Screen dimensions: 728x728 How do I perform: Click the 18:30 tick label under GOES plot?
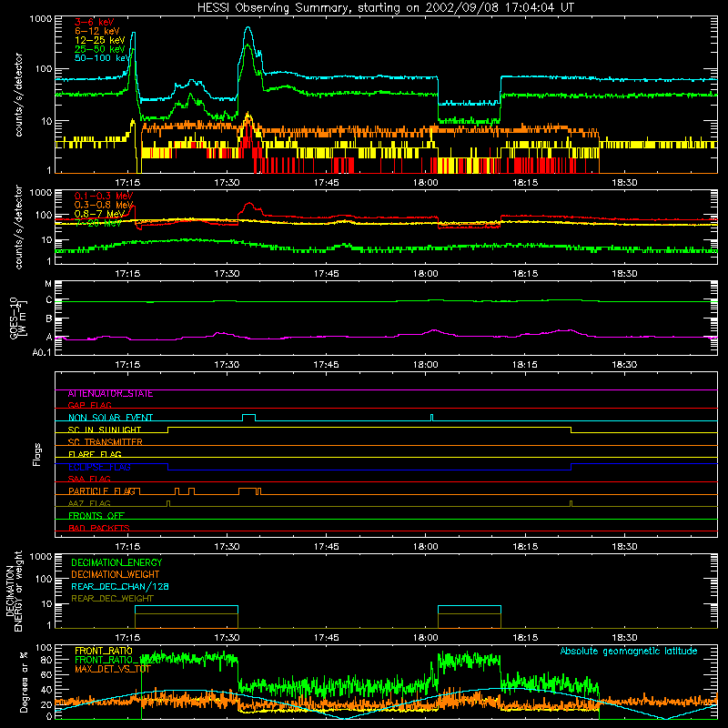(x=624, y=365)
